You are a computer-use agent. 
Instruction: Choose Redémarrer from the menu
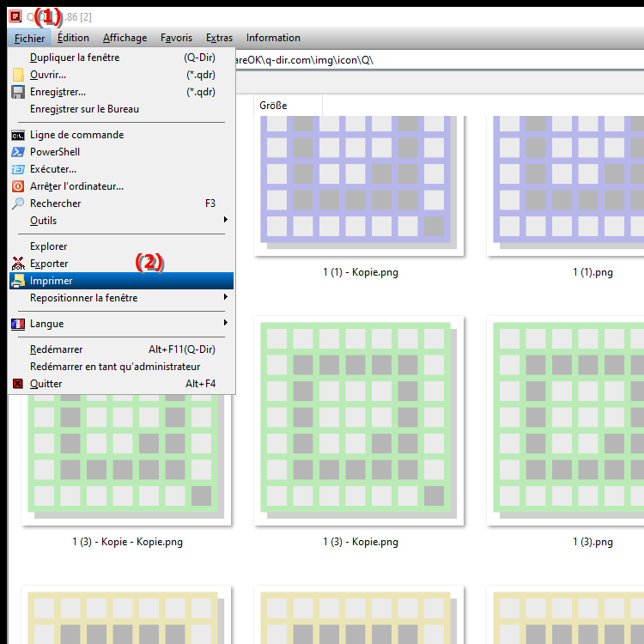click(121, 349)
